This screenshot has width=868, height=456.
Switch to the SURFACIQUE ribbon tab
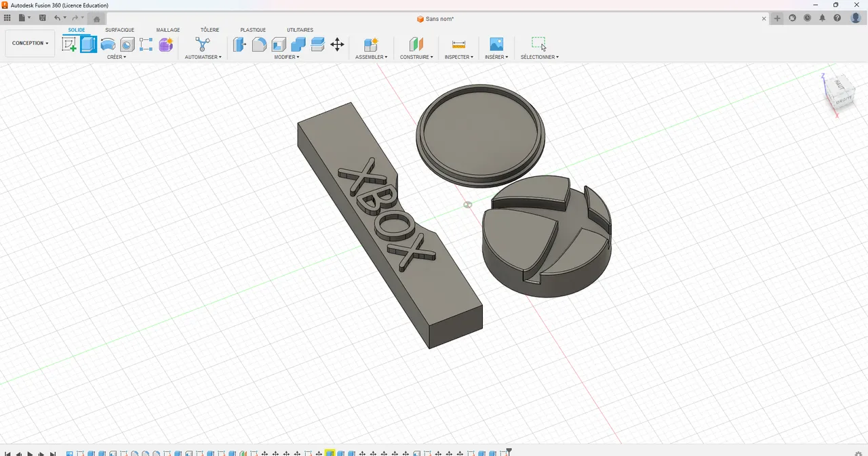tap(119, 30)
